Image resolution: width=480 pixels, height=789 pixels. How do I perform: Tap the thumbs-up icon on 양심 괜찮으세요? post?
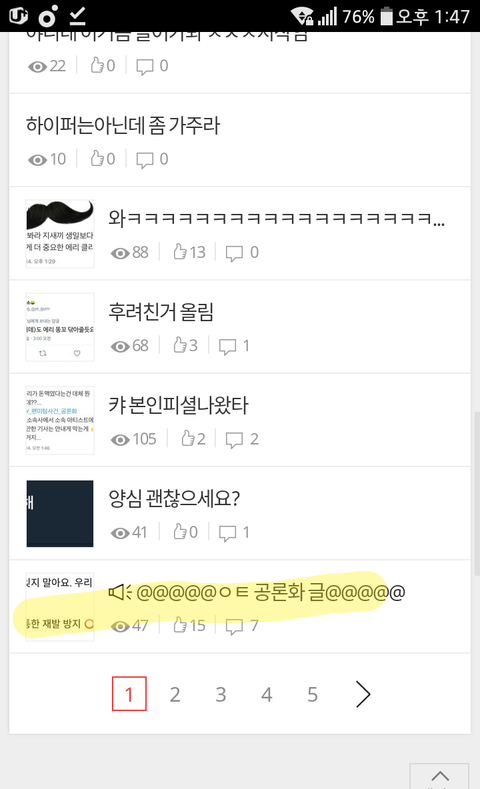[x=180, y=531]
